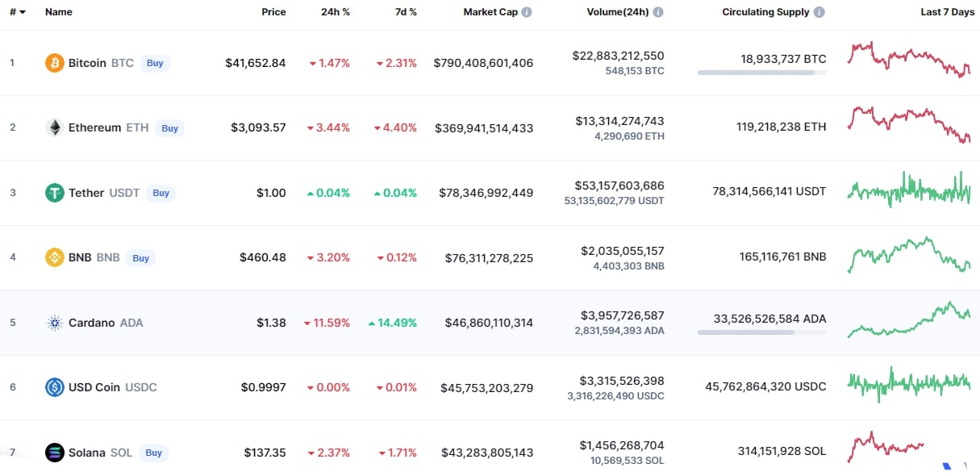
Task: Open Tether 7-day sparkline chart
Action: pyautogui.click(x=909, y=190)
